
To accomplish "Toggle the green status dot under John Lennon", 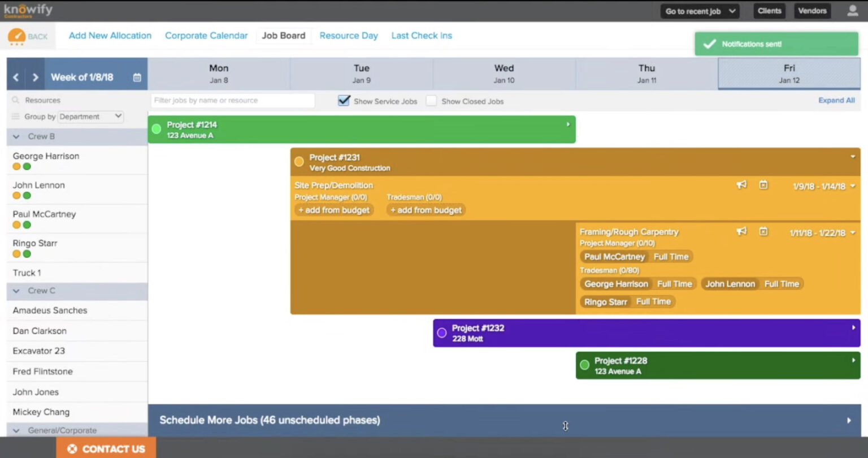I will 26,195.
